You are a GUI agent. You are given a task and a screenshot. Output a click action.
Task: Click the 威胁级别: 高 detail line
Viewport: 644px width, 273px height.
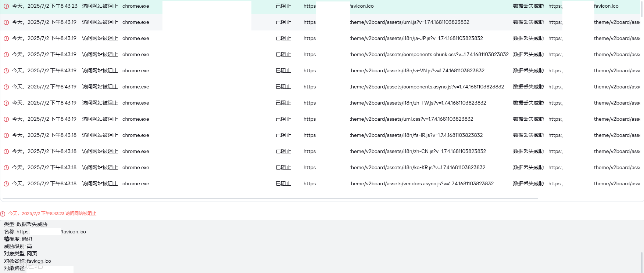click(18, 246)
